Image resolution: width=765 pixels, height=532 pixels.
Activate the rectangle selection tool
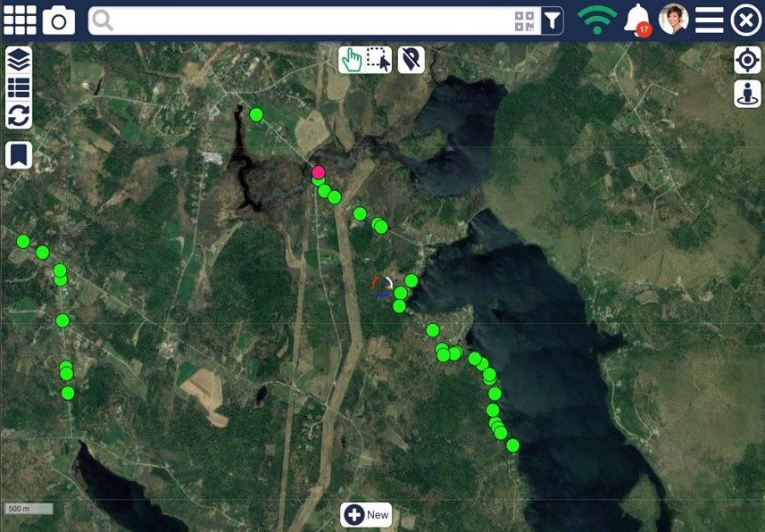coord(378,60)
